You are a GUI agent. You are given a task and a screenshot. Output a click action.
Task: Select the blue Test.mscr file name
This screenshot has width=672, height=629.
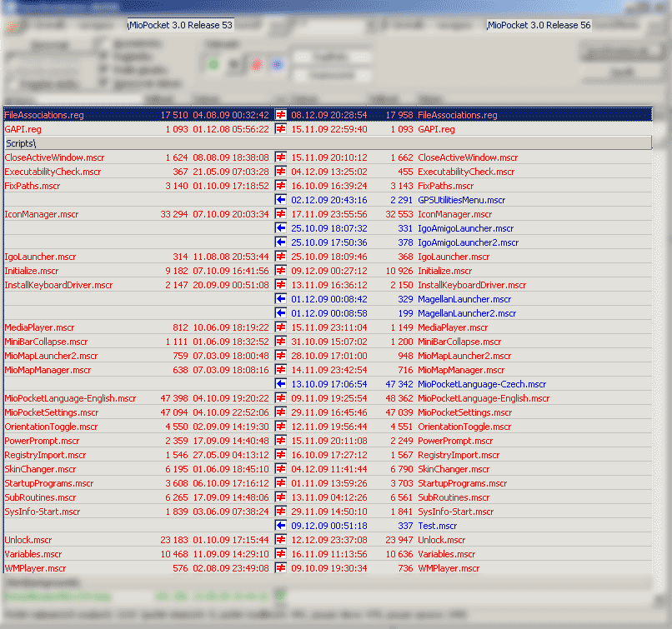point(438,526)
